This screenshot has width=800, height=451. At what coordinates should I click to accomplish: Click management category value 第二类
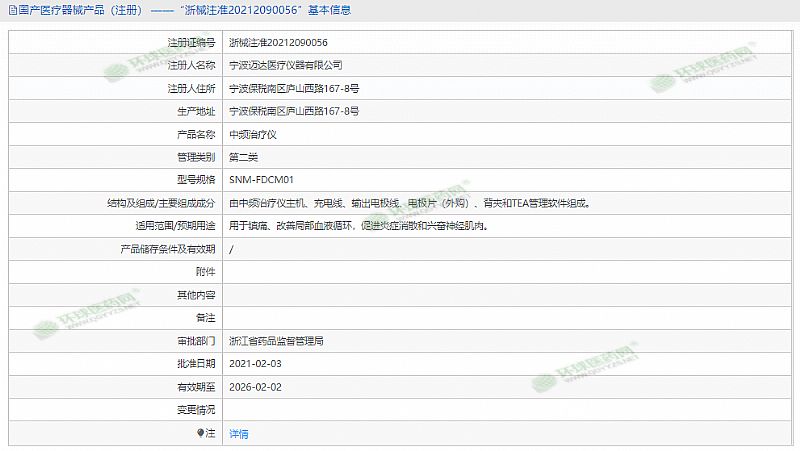click(x=244, y=157)
